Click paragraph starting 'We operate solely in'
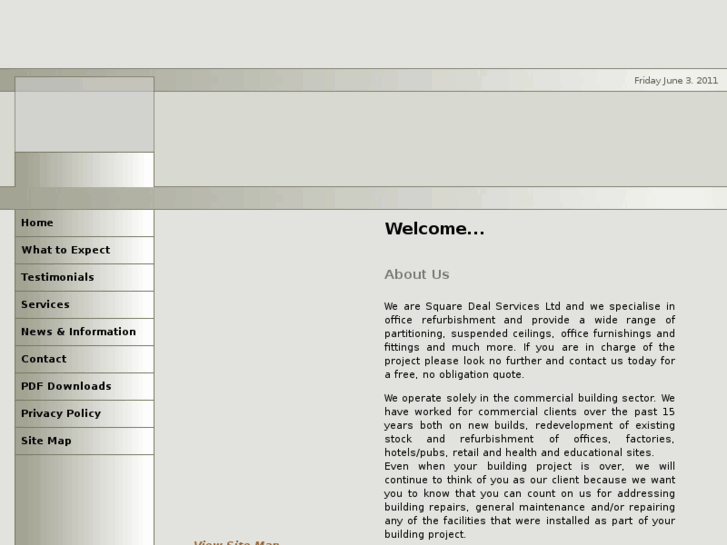The height and width of the screenshot is (545, 727). click(x=529, y=425)
